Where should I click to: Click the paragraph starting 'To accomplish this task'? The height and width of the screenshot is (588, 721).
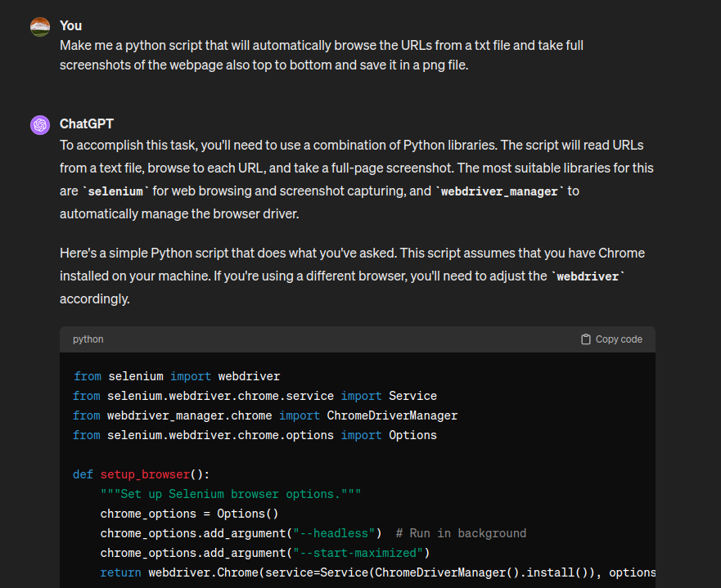pos(356,180)
